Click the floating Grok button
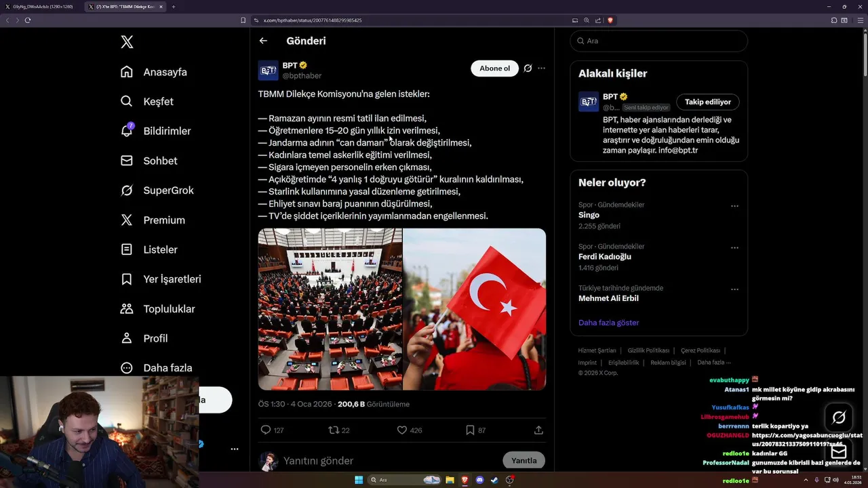Viewport: 868px width, 488px height. pyautogui.click(x=839, y=418)
